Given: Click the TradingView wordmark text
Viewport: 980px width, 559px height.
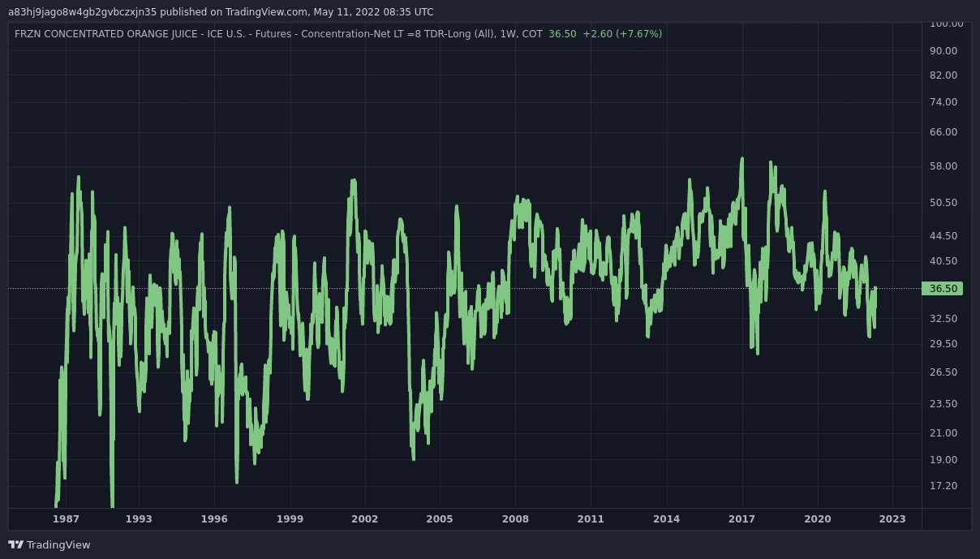Looking at the screenshot, I should pyautogui.click(x=58, y=545).
